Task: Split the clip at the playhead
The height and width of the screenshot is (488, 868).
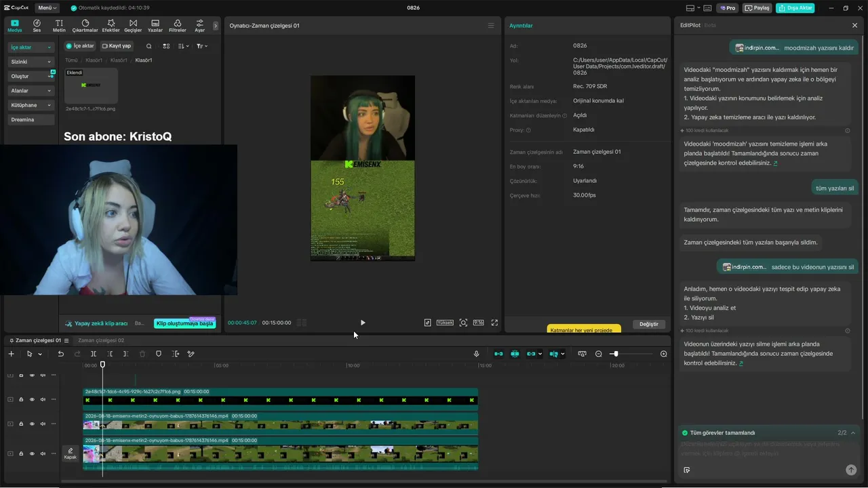Action: point(94,354)
